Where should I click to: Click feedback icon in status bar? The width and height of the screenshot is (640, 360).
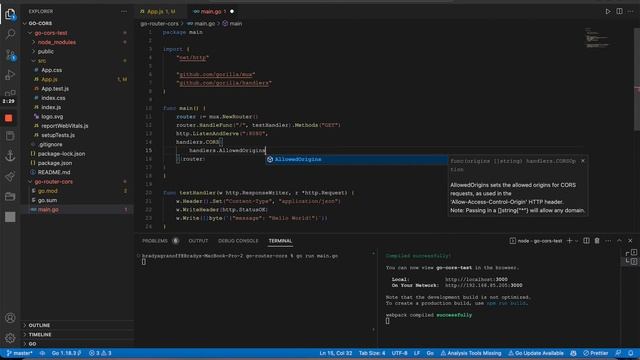(x=618, y=353)
